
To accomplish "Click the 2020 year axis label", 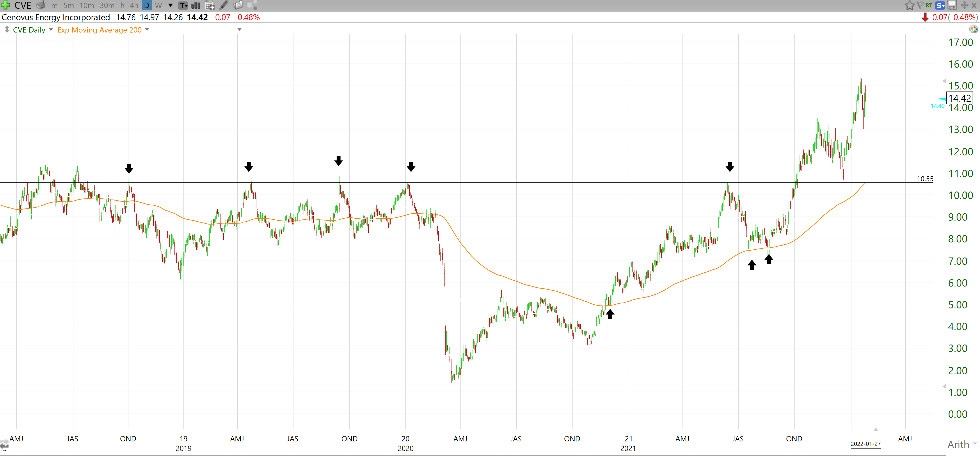I will (405, 448).
